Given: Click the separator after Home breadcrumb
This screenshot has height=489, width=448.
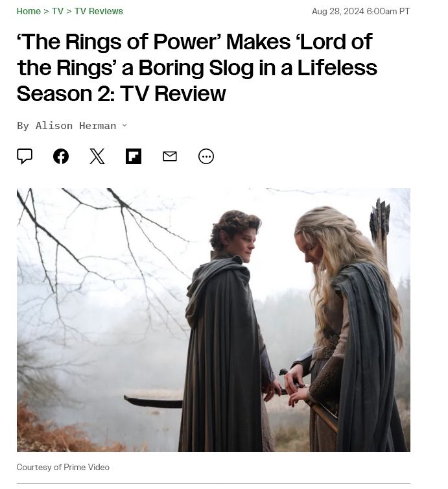Looking at the screenshot, I should coord(47,11).
